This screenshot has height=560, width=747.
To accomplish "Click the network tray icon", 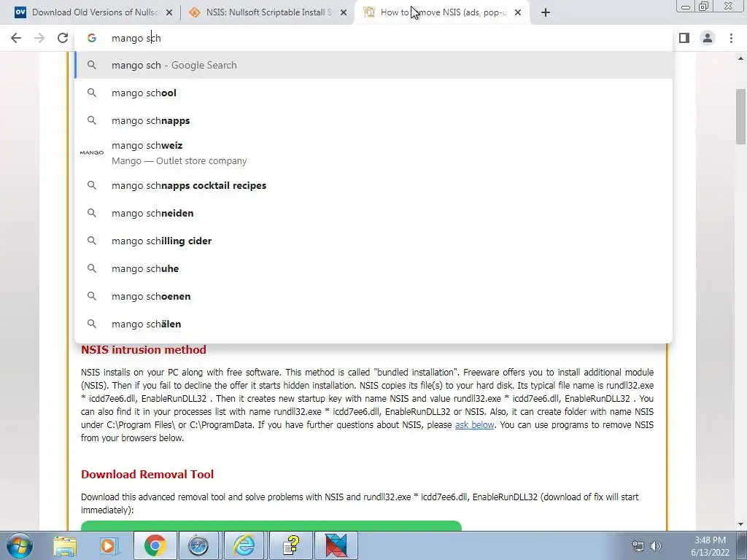I will 638,546.
